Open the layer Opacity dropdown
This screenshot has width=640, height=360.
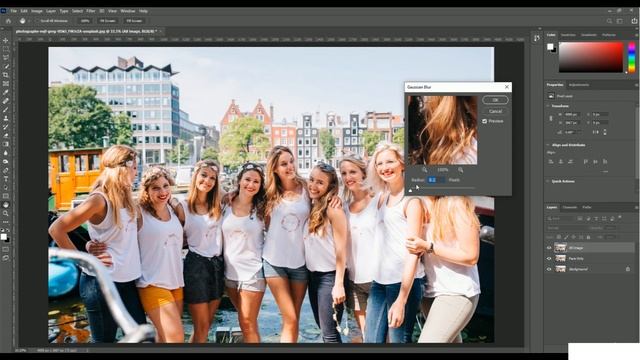click(x=611, y=228)
